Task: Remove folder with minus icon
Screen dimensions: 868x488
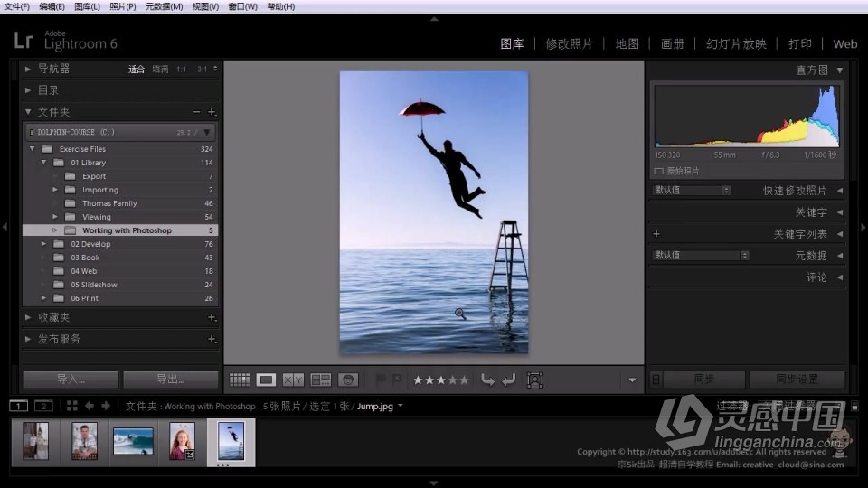Action: point(196,112)
